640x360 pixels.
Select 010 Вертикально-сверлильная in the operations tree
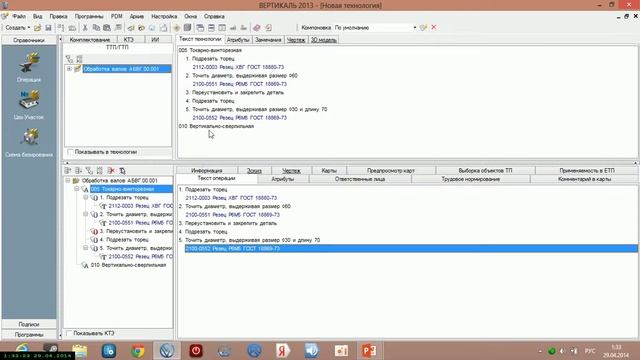click(x=128, y=265)
